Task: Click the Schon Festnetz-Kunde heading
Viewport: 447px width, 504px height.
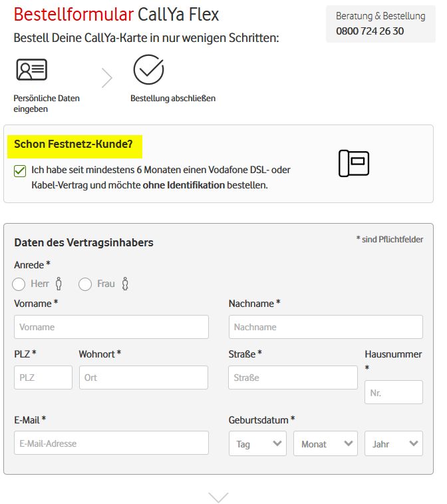Action: [73, 144]
